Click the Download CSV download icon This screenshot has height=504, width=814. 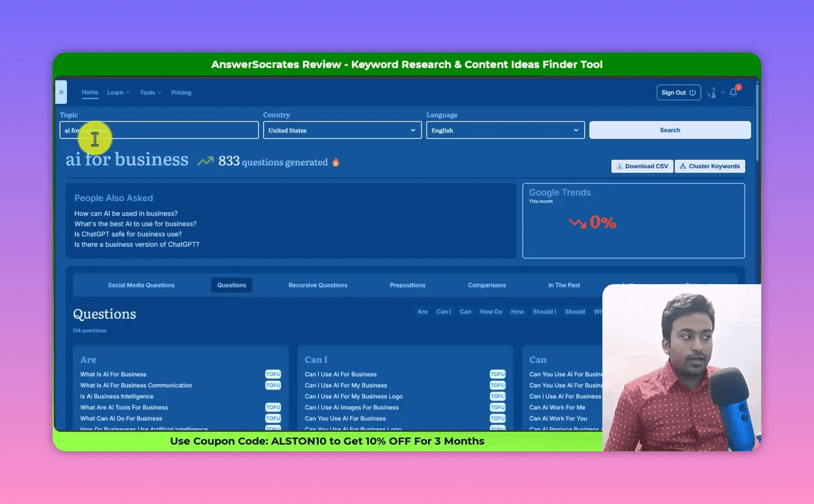pos(620,166)
